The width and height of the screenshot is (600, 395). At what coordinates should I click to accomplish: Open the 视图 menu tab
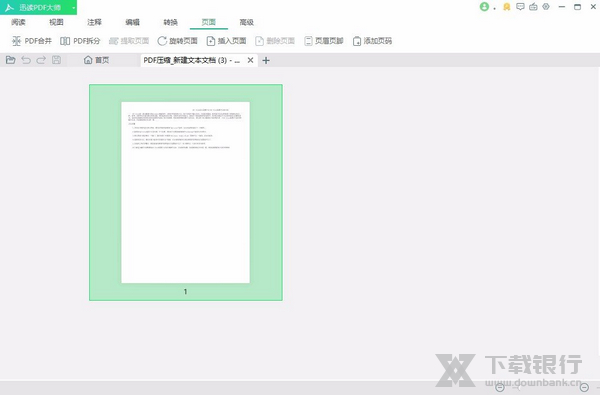pos(56,22)
